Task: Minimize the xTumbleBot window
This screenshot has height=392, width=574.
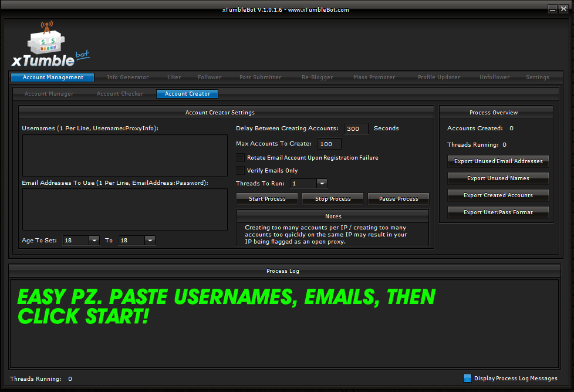Action: click(x=553, y=9)
